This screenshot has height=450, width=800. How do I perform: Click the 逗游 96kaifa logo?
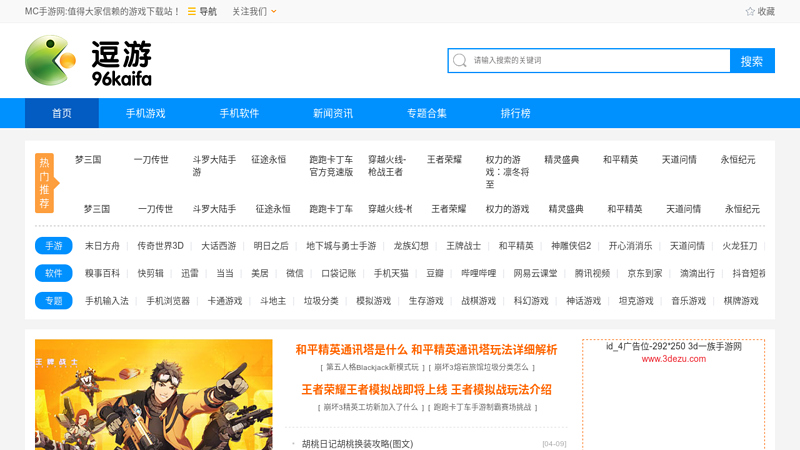pos(88,61)
